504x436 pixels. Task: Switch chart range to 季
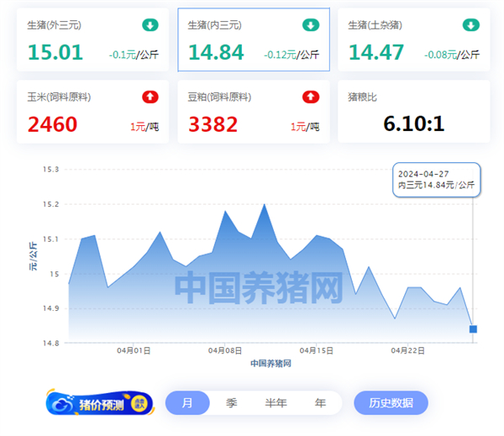point(232,403)
